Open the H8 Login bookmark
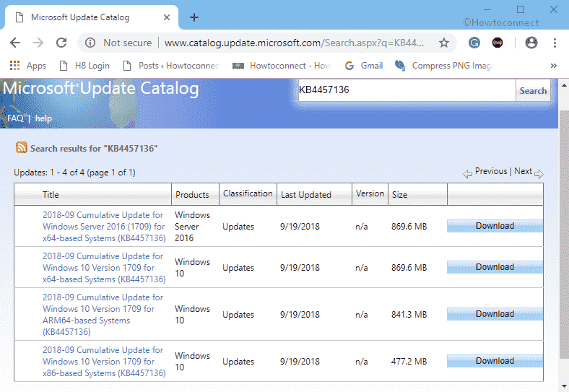Image resolution: width=569 pixels, height=392 pixels. tap(84, 66)
